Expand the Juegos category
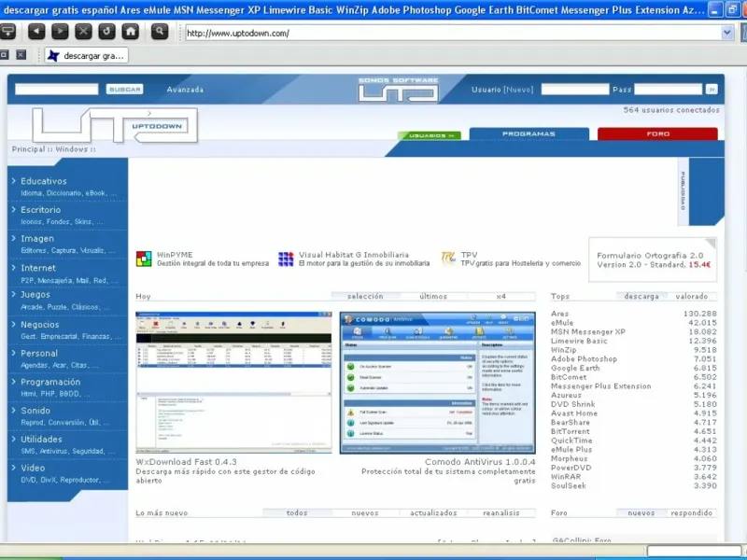 tap(35, 295)
